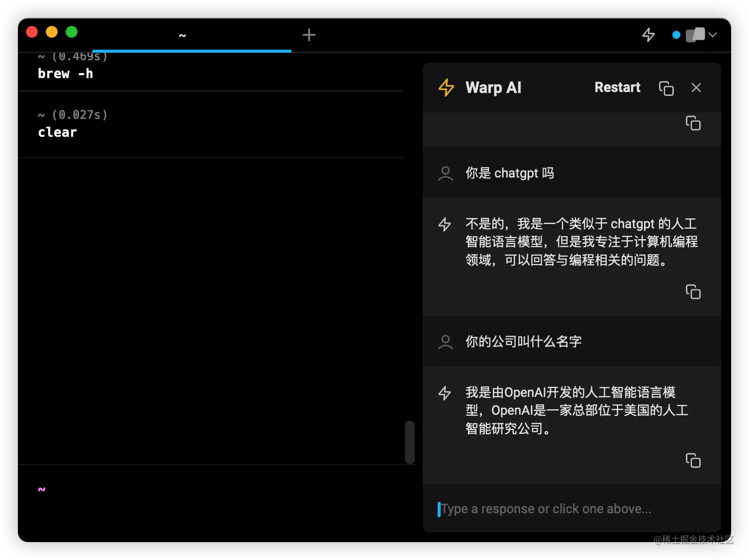The width and height of the screenshot is (749, 560).
Task: Open Warp AI via the title bar lightning icon
Action: (649, 35)
